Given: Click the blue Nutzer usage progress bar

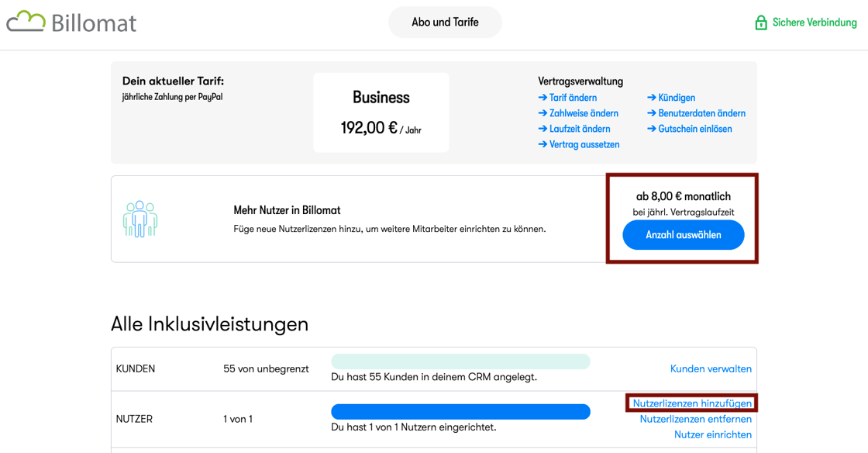Looking at the screenshot, I should pos(460,411).
